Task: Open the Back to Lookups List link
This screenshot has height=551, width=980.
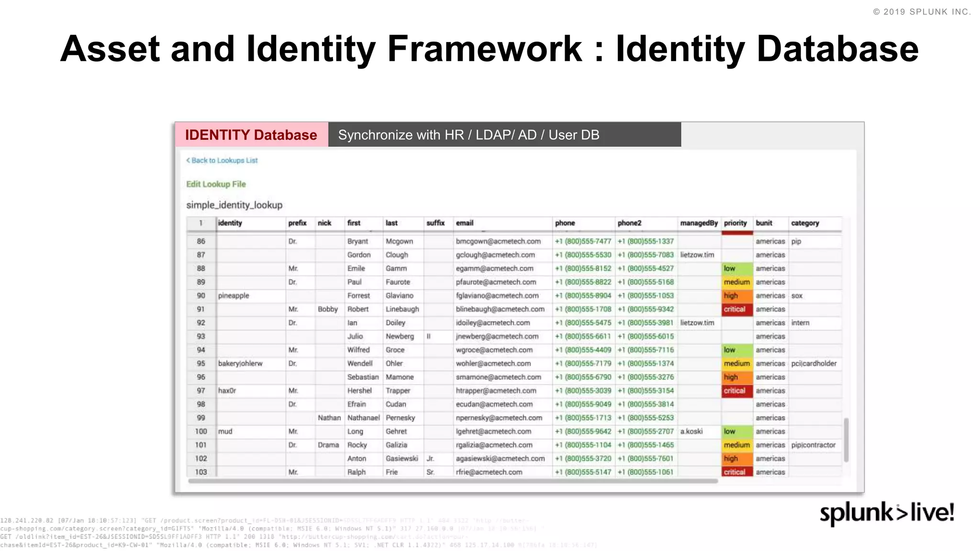Action: pos(222,160)
